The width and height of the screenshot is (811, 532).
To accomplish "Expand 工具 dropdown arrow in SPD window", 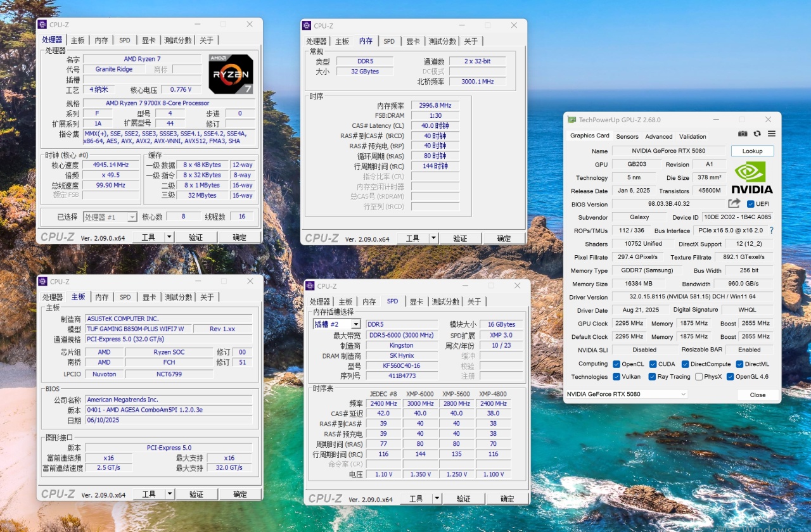I will (x=437, y=498).
